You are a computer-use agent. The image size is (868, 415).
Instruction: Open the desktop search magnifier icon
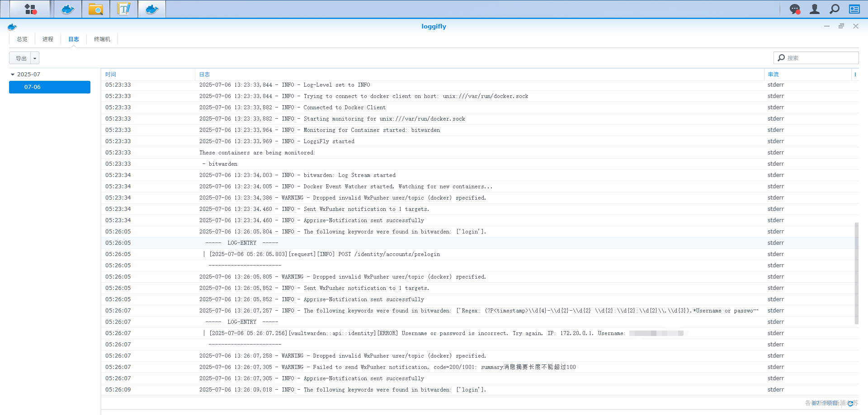pos(835,9)
